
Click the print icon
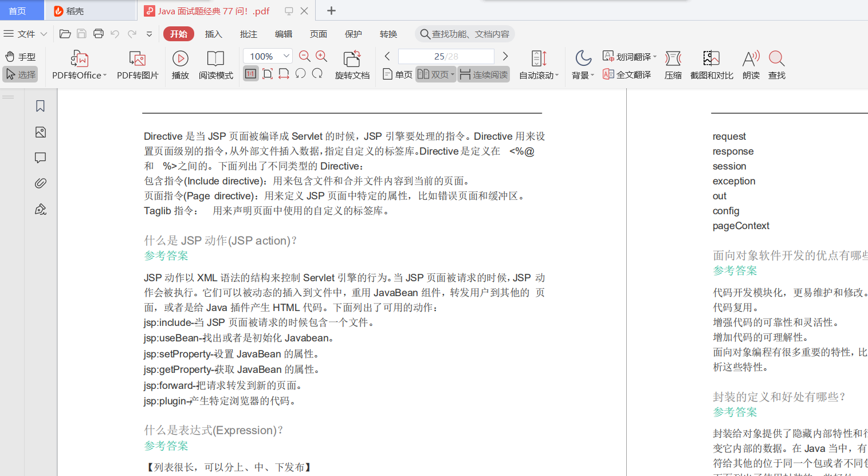click(99, 34)
